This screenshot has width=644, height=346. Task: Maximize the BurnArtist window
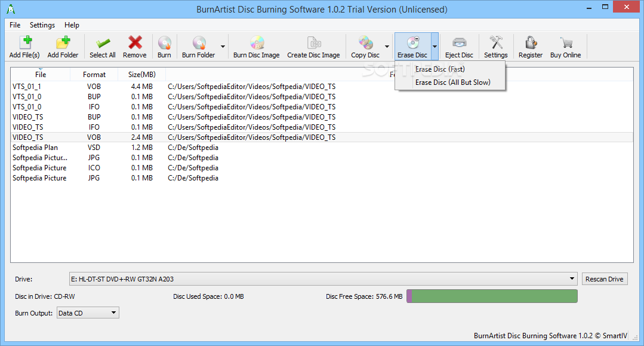tap(605, 7)
